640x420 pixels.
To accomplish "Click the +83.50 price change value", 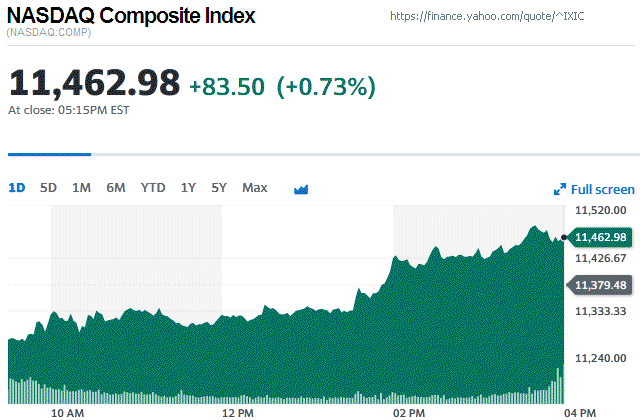I will tap(227, 87).
